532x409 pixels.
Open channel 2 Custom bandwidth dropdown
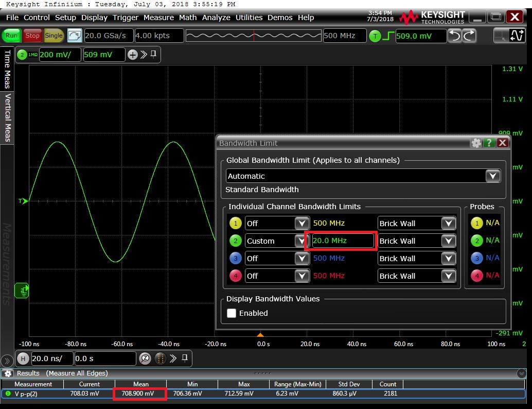tap(302, 241)
